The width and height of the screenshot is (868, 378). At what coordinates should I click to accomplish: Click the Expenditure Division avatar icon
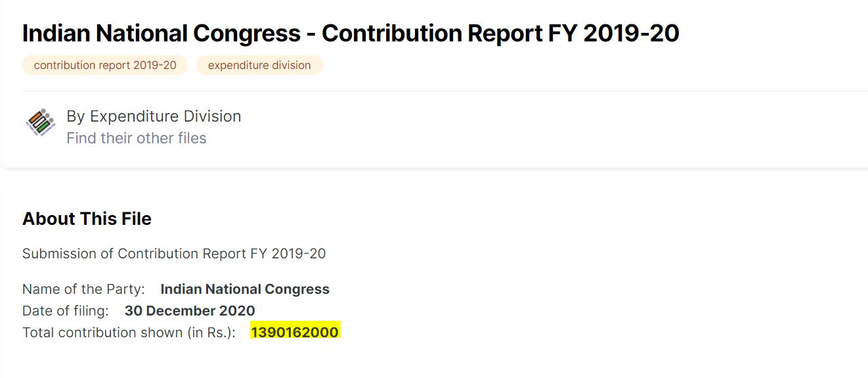(41, 123)
